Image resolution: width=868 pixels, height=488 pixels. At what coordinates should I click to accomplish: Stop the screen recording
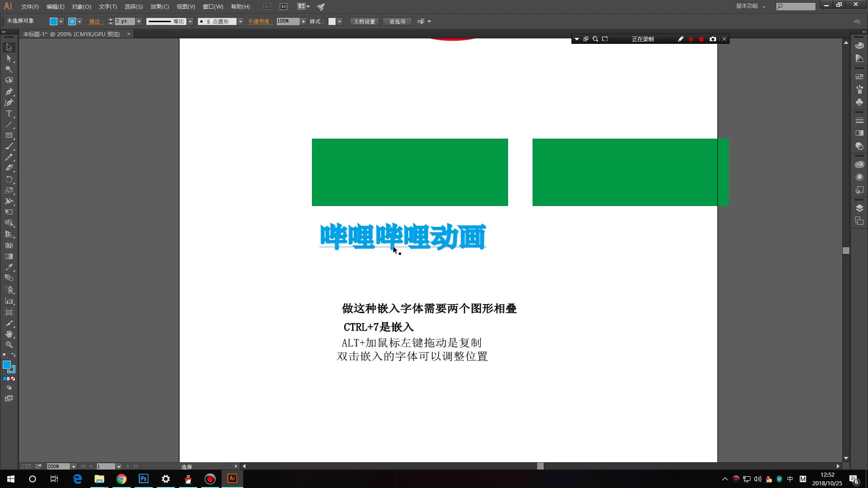[701, 39]
